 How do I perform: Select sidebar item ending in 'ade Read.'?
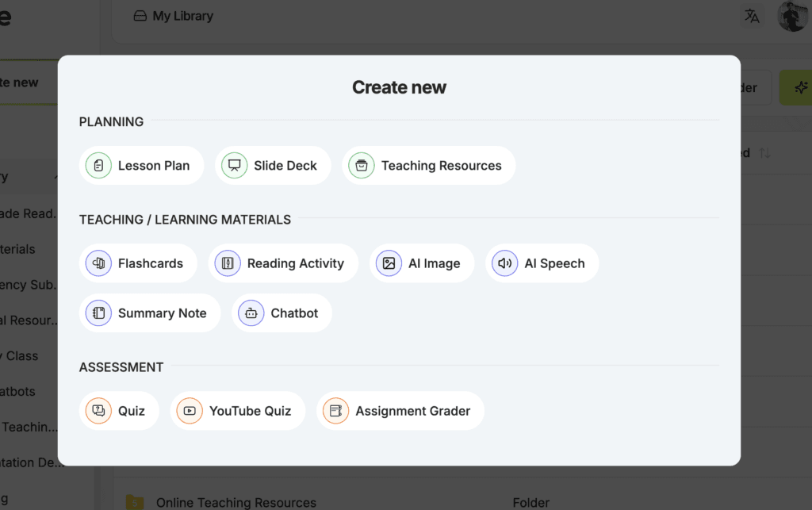(x=28, y=213)
